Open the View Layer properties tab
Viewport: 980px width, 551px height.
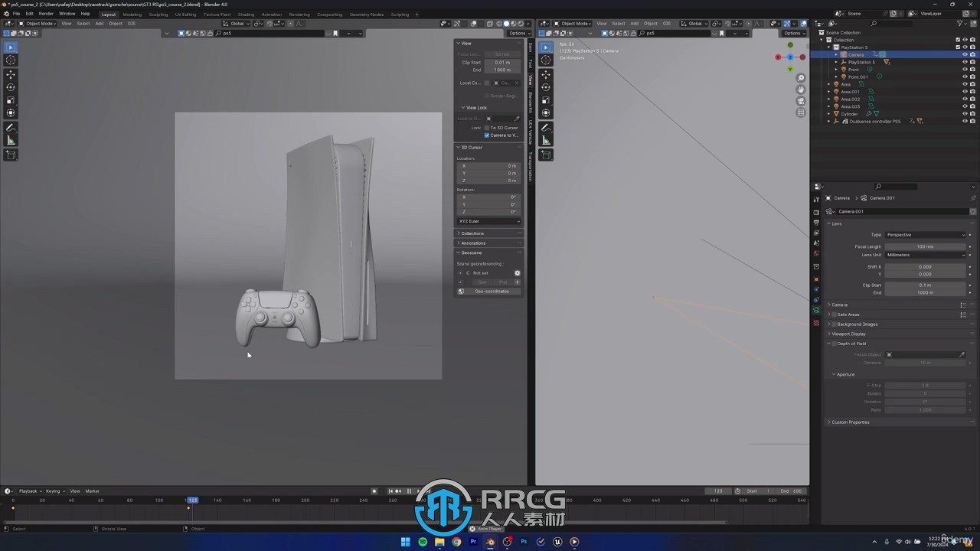[816, 233]
